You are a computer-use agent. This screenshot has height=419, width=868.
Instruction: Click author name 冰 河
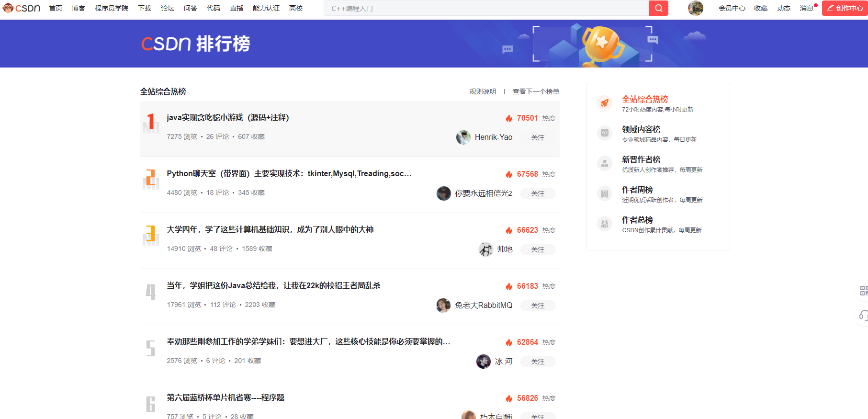tap(504, 362)
